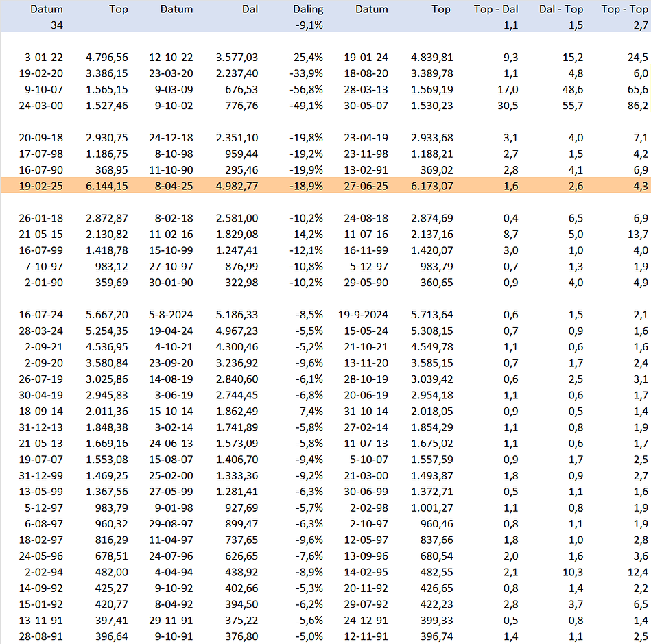Select the date cell 26-01-18
The image size is (651, 644).
click(x=40, y=218)
